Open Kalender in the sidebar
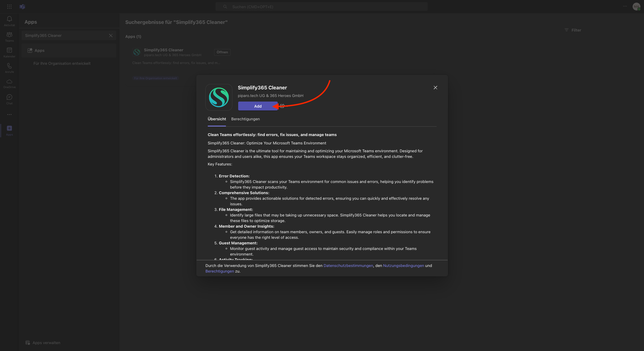 coord(9,53)
